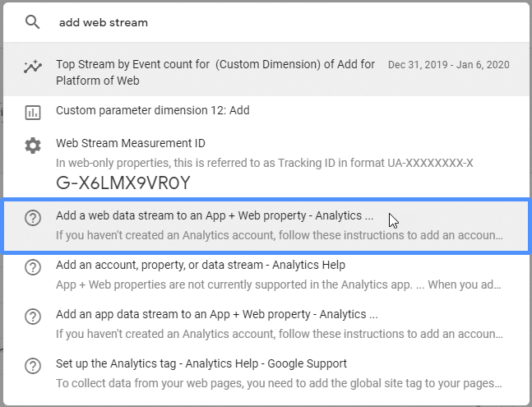
Task: Open "Set up the Analytics tag" help article
Action: [x=266, y=374]
